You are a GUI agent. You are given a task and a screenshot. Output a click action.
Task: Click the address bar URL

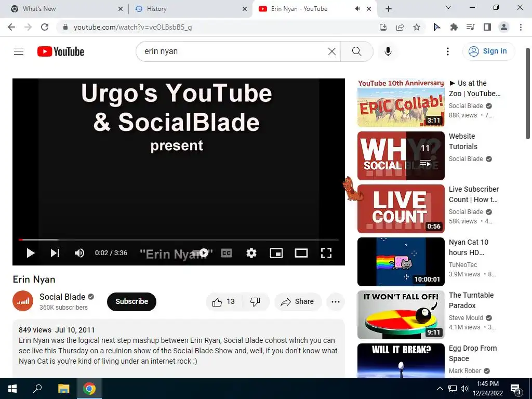tap(132, 27)
